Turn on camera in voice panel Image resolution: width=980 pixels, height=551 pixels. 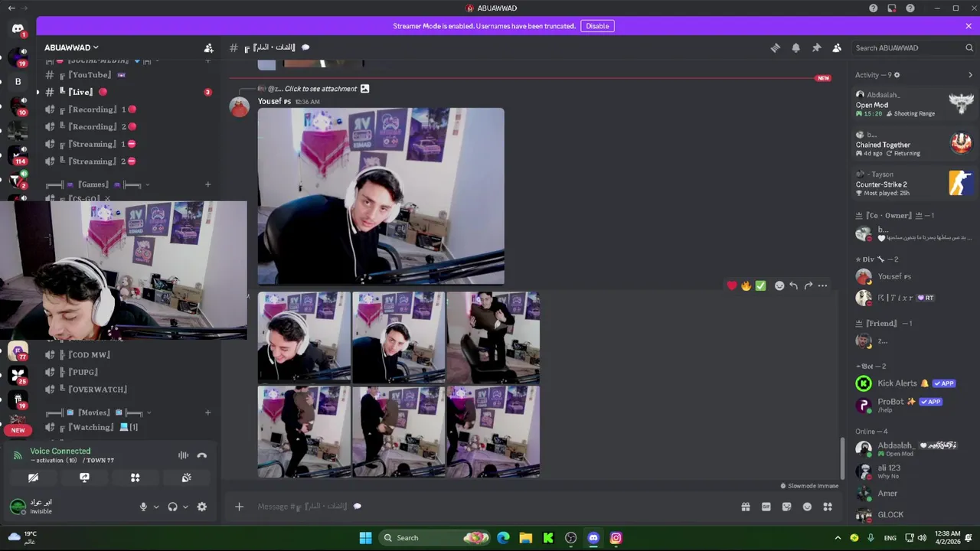click(x=33, y=478)
